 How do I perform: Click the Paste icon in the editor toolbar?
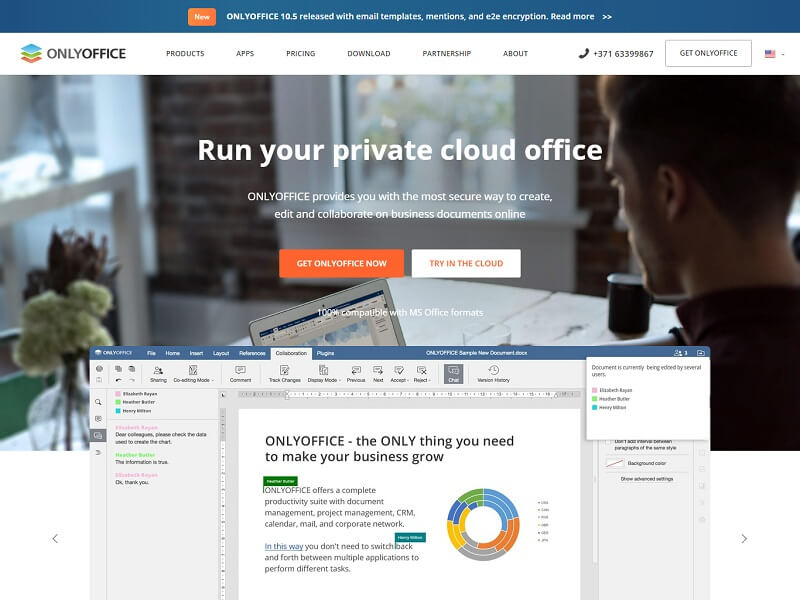(x=132, y=368)
